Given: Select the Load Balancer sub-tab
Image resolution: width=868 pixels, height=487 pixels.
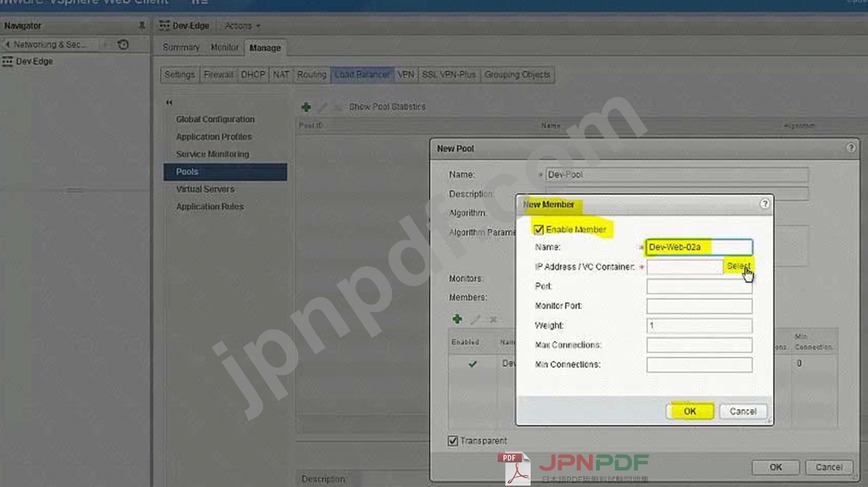Looking at the screenshot, I should point(363,75).
